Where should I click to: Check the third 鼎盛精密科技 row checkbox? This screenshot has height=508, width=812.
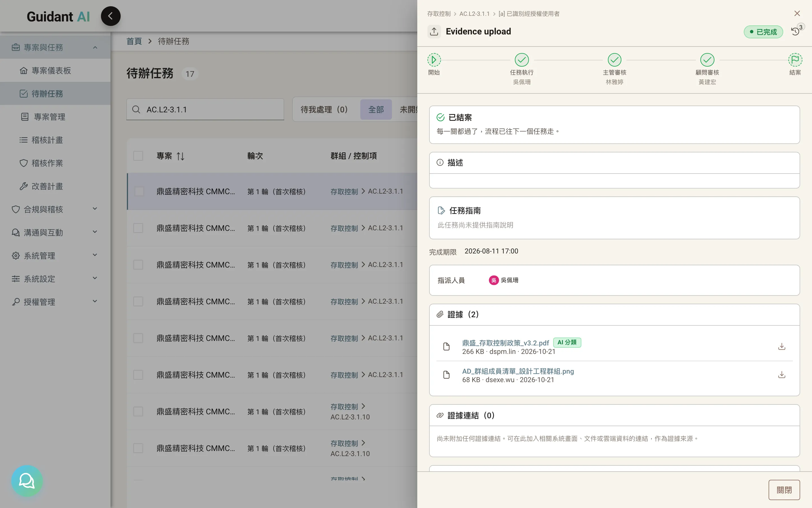(x=138, y=265)
